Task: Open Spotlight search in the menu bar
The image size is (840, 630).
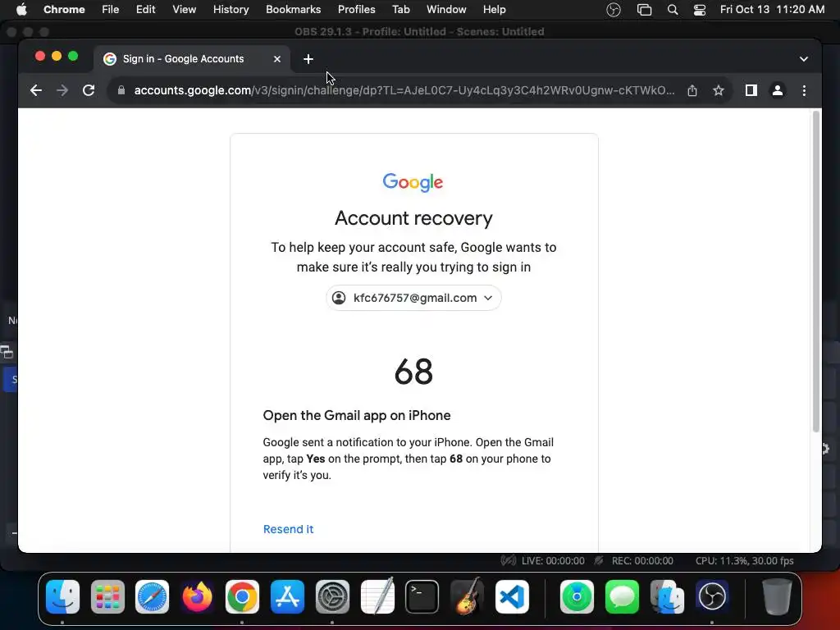Action: click(x=673, y=10)
